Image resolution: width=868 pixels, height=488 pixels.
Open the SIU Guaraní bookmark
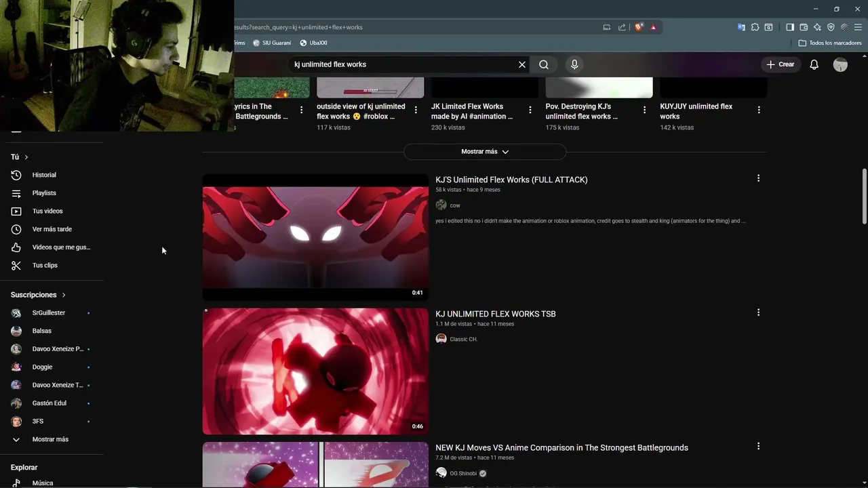click(x=272, y=43)
